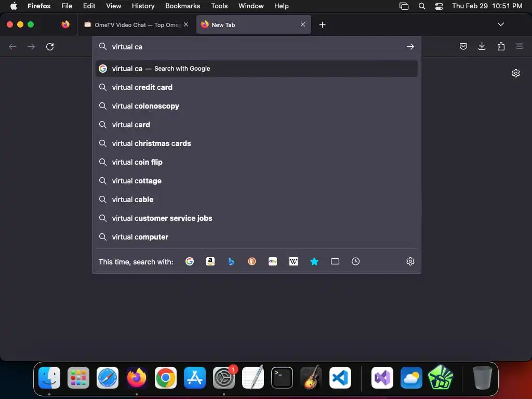Screen dimensions: 532x399
Task: Open Finder from the dock
Action: pyautogui.click(x=49, y=377)
